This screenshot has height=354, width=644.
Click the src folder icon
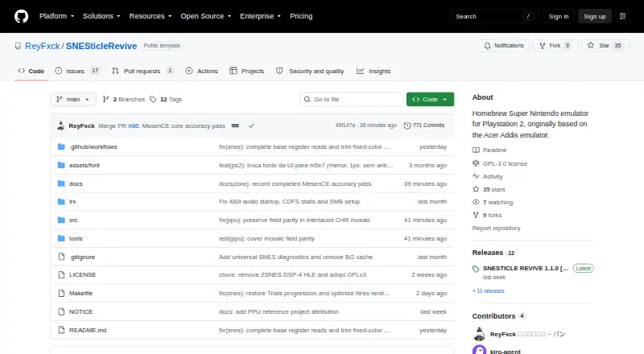point(61,220)
